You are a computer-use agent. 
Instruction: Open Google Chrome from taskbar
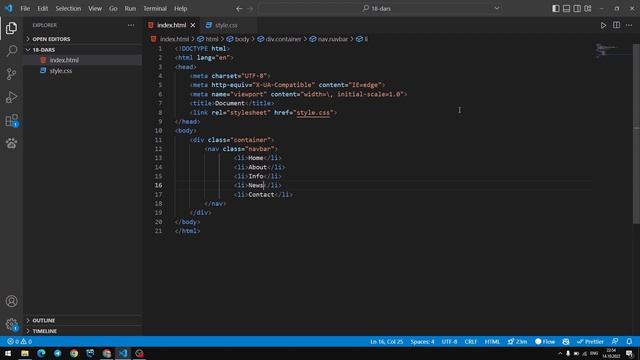tap(74, 353)
